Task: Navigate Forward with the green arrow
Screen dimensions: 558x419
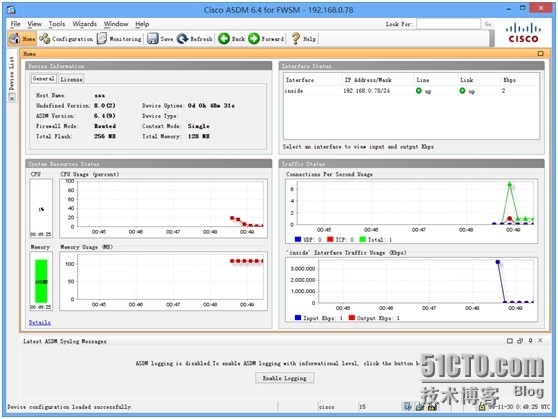Action: click(x=266, y=38)
